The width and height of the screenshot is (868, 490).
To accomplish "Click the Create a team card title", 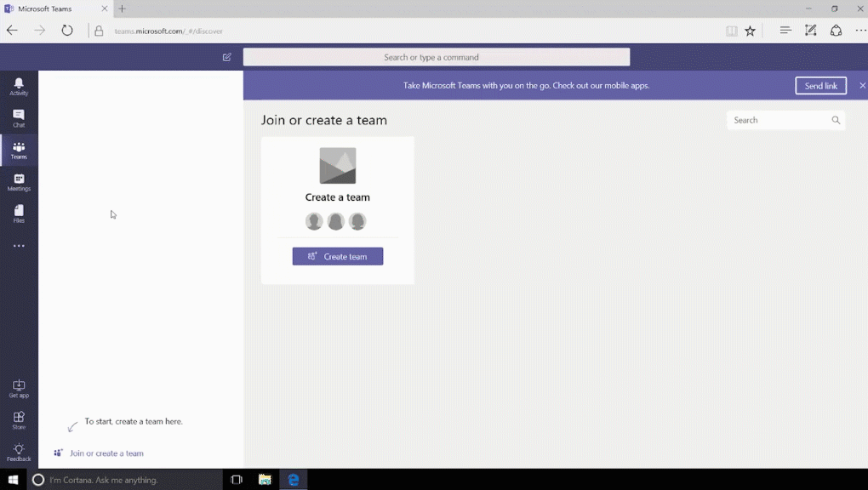I will tap(338, 197).
